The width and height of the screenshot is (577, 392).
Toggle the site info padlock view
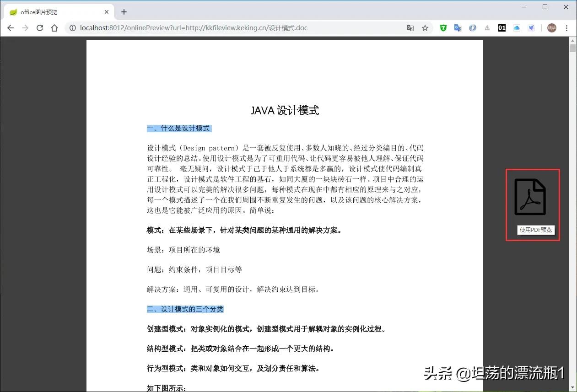coord(73,27)
